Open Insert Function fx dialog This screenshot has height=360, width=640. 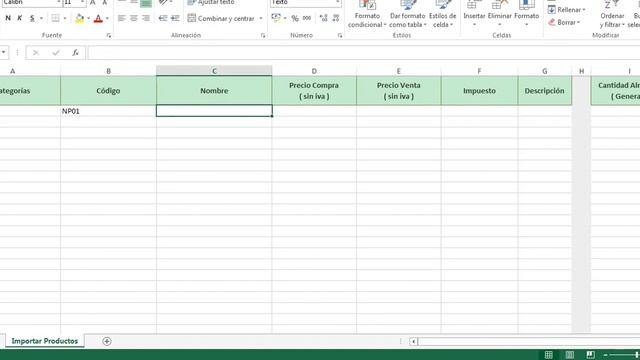point(75,53)
